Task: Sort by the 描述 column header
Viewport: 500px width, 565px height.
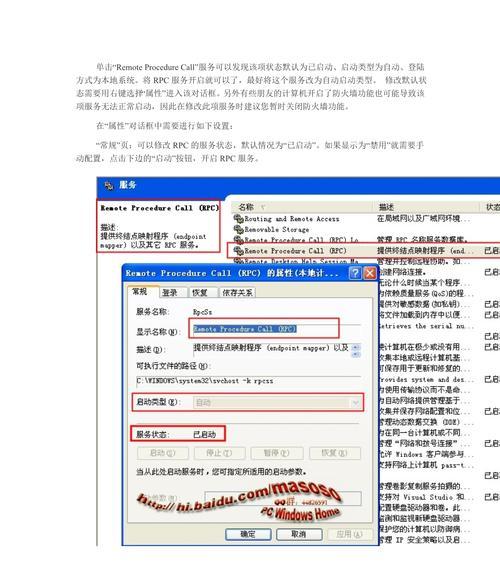Action: coord(427,207)
